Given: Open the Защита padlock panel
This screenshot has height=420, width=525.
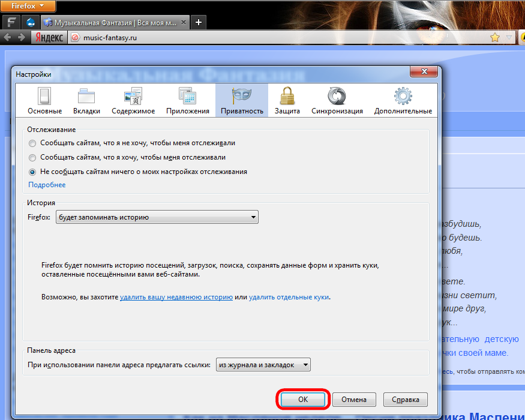Looking at the screenshot, I should point(287,100).
